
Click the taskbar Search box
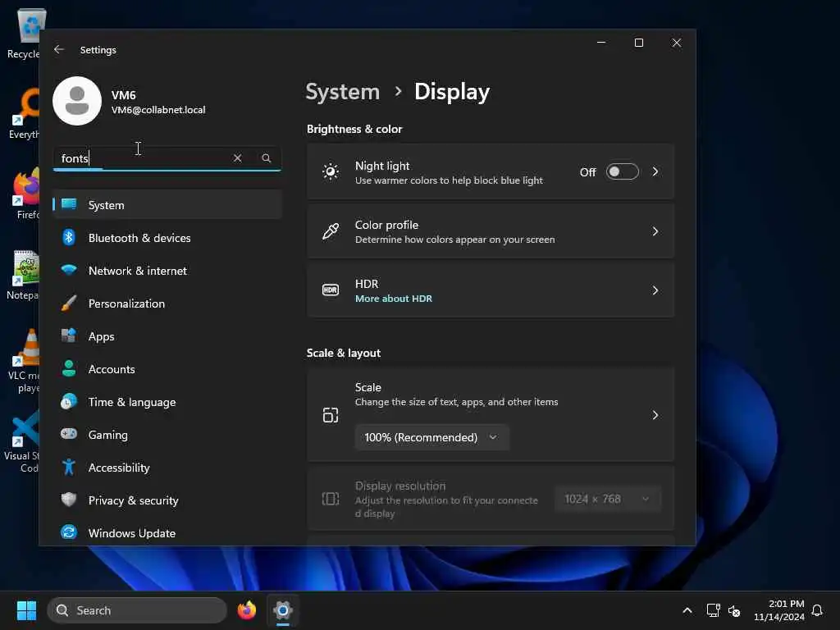137,610
